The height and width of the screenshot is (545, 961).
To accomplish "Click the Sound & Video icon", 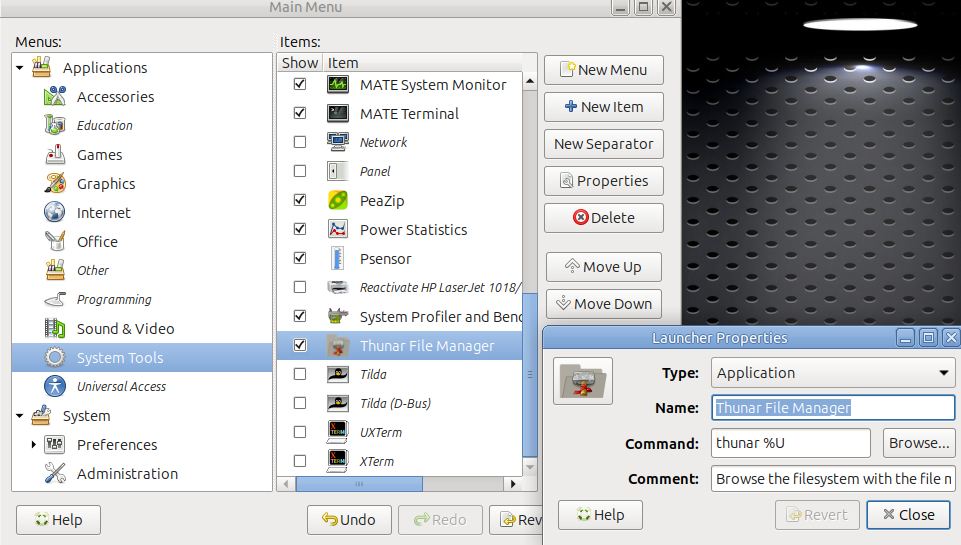I will pos(55,329).
